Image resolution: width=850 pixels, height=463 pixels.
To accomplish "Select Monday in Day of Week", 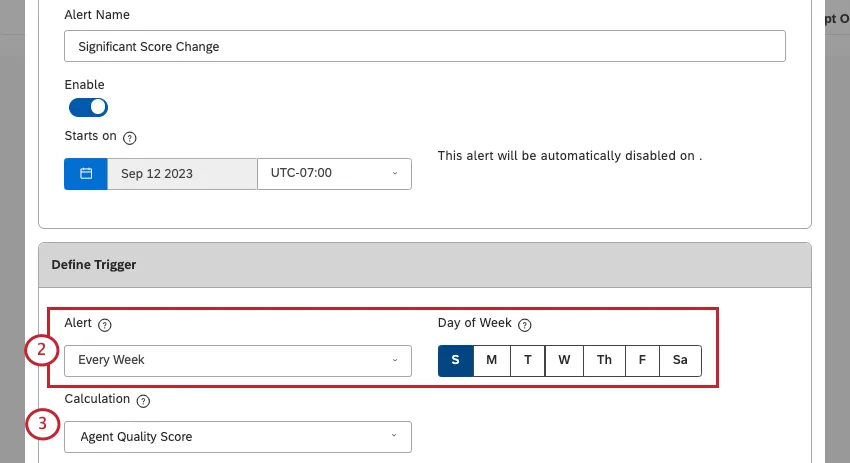I will (x=491, y=360).
